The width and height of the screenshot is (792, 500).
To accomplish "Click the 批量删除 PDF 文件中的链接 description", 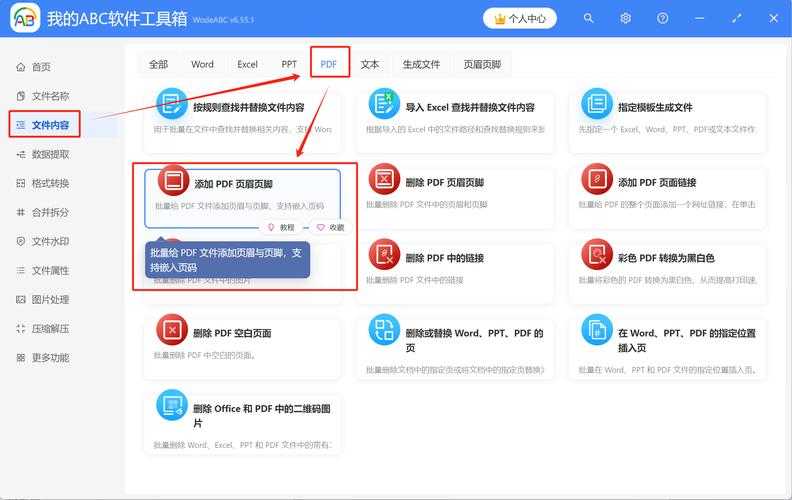I will pos(415,280).
